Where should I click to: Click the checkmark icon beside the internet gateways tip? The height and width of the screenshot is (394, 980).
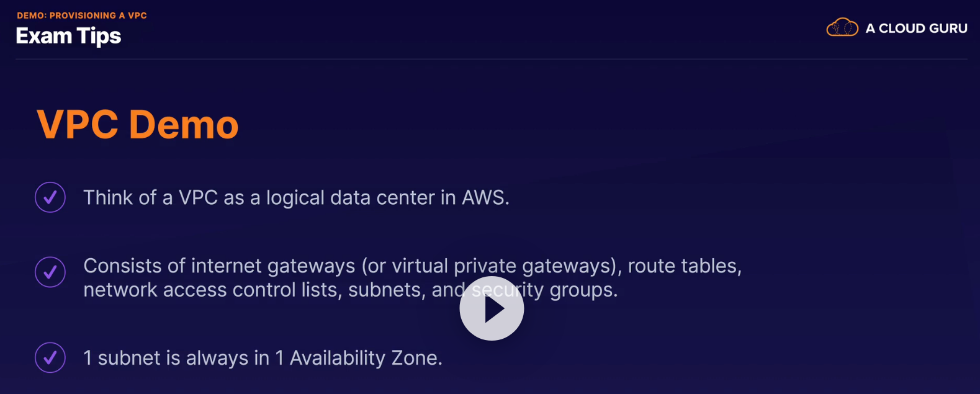point(50,272)
